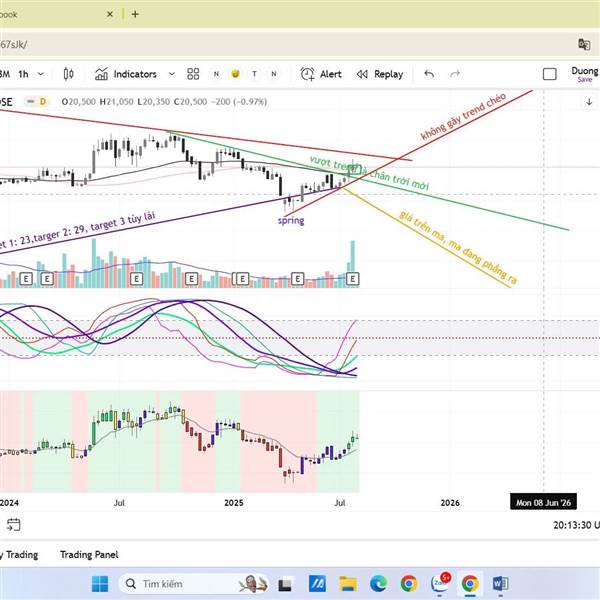Select the second N button beside T
The image size is (600, 600).
[274, 74]
